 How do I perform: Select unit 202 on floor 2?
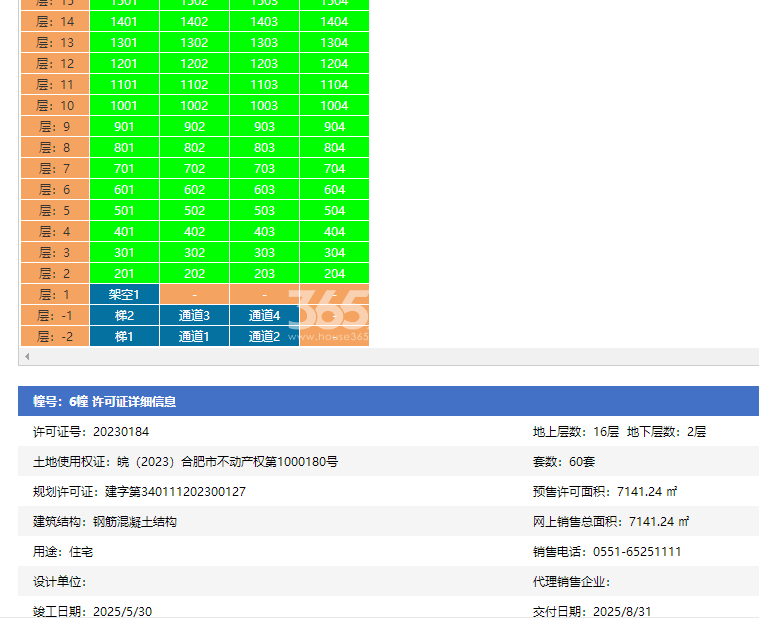coord(195,273)
